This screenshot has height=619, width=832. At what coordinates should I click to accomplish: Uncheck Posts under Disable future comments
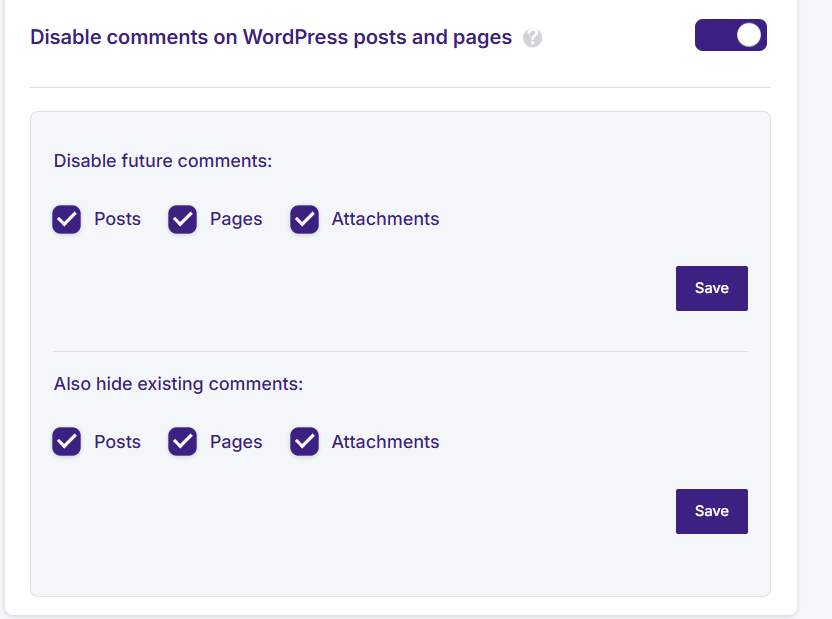tap(66, 219)
